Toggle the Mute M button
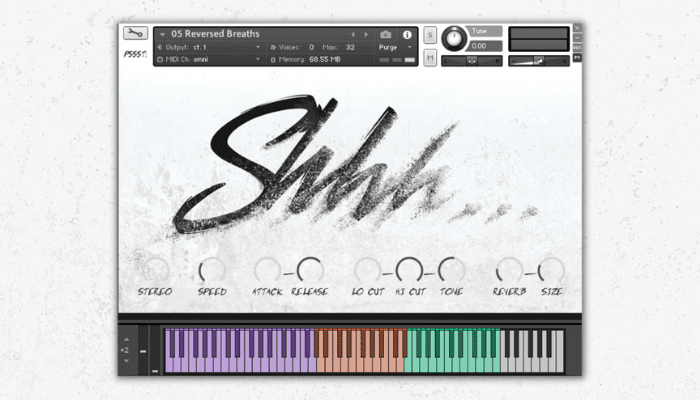Viewport: 700px width, 400px height. pyautogui.click(x=430, y=58)
